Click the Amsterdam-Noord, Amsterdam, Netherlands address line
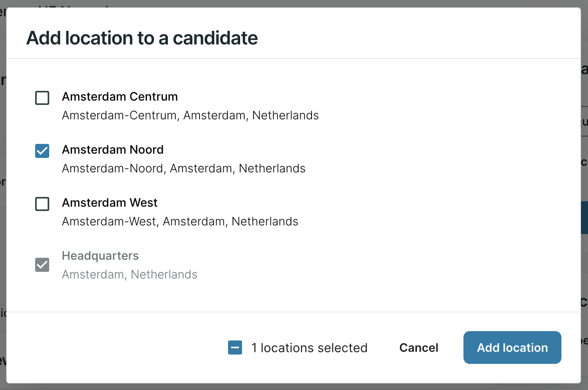The image size is (588, 390). coord(184,168)
